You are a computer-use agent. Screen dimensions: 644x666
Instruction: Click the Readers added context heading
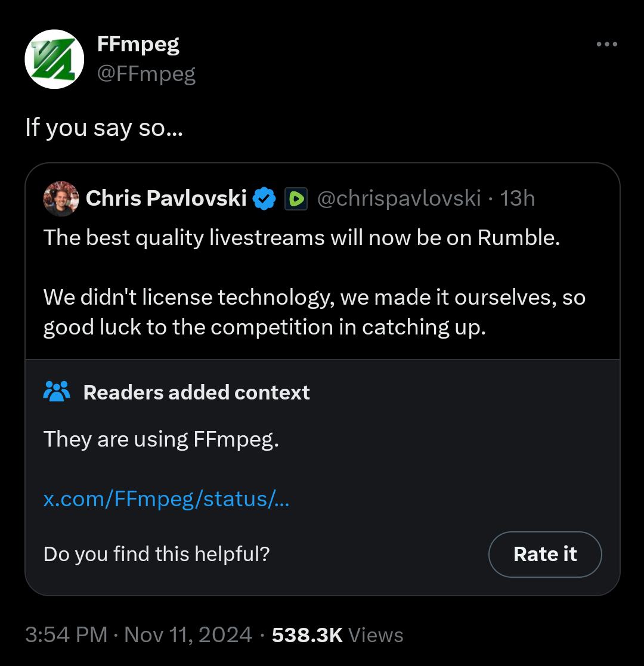[196, 392]
